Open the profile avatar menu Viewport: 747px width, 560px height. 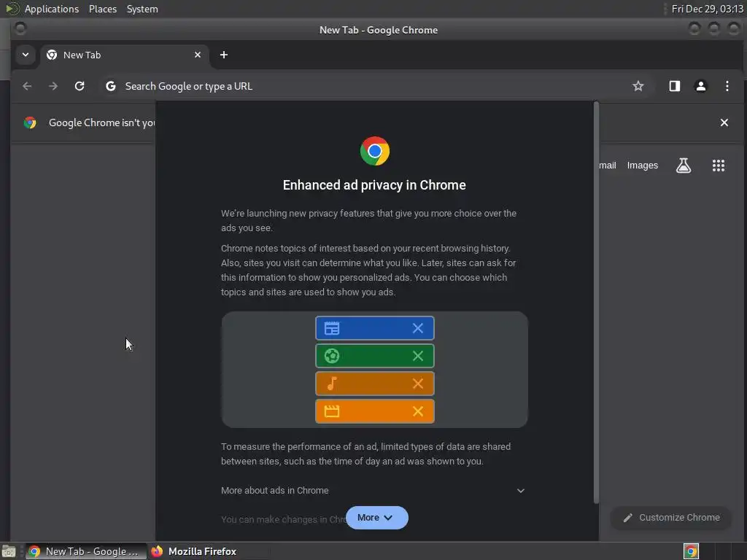tap(701, 86)
